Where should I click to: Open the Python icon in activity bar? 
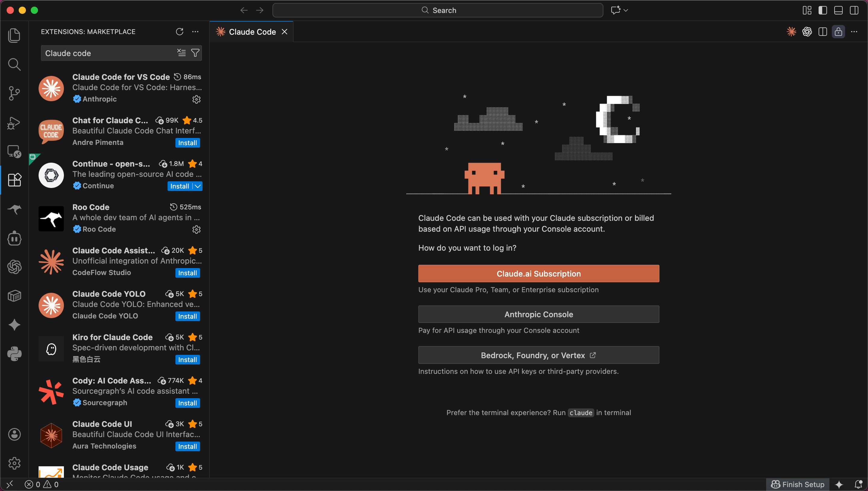pos(14,354)
